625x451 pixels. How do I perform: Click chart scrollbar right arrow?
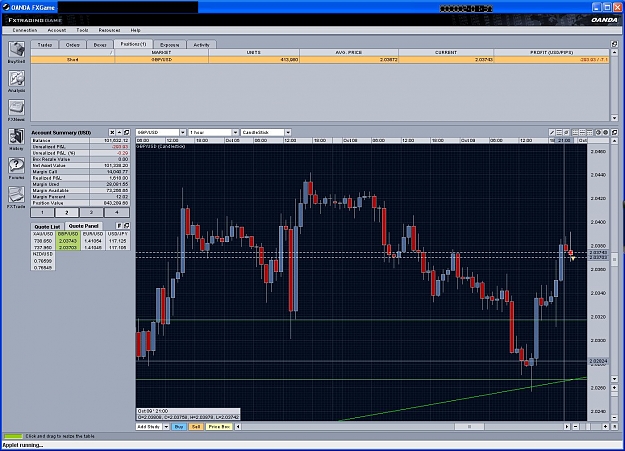pyautogui.click(x=567, y=427)
